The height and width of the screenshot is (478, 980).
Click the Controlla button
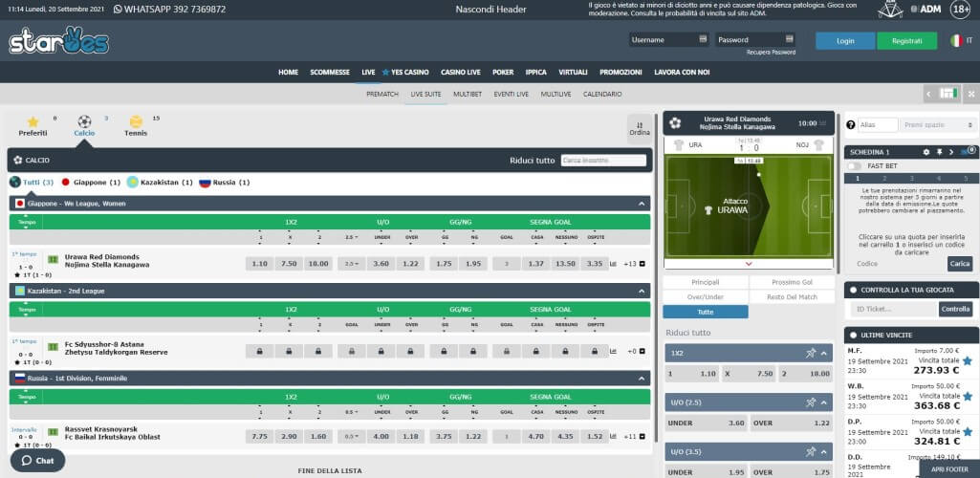tap(956, 309)
